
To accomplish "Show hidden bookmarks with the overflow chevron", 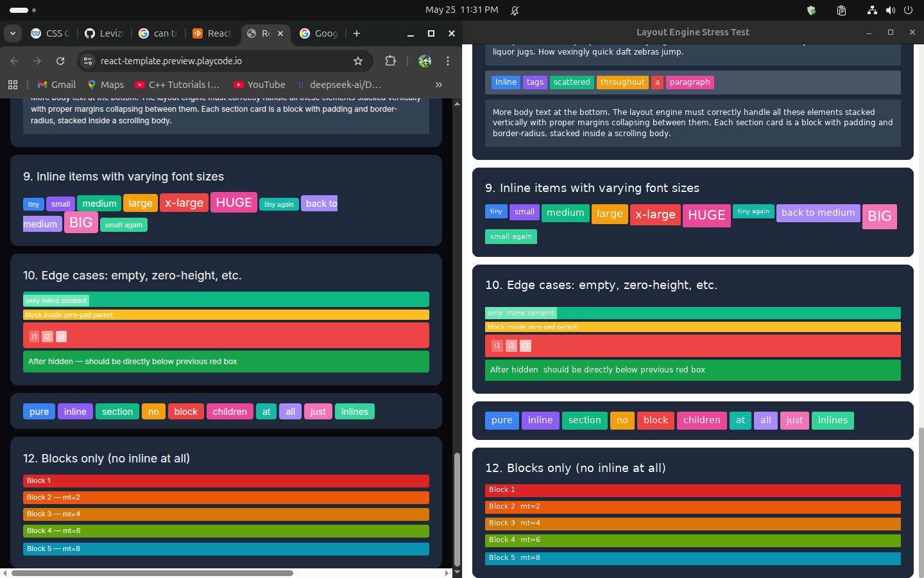I will [439, 85].
